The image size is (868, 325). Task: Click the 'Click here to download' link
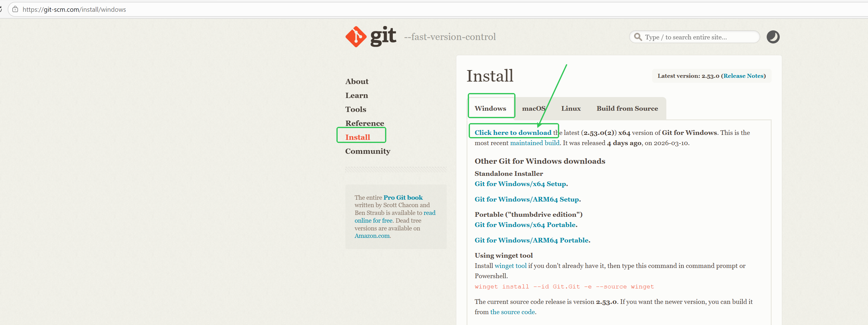[513, 133]
